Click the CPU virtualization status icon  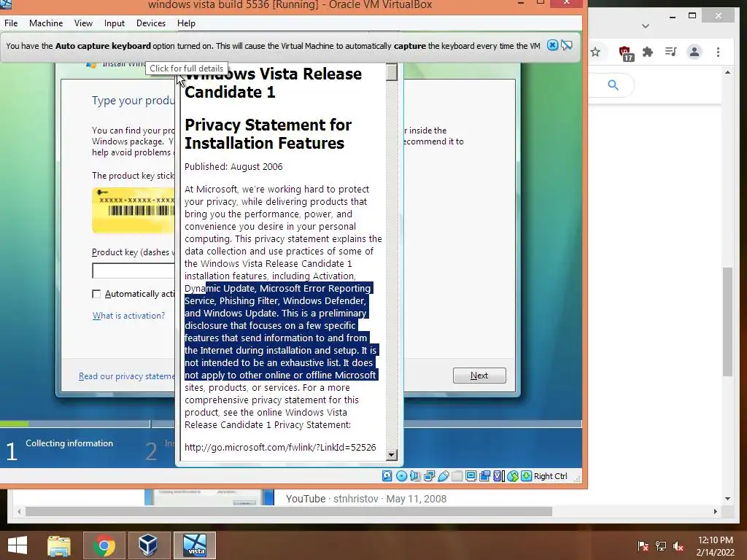[498, 475]
